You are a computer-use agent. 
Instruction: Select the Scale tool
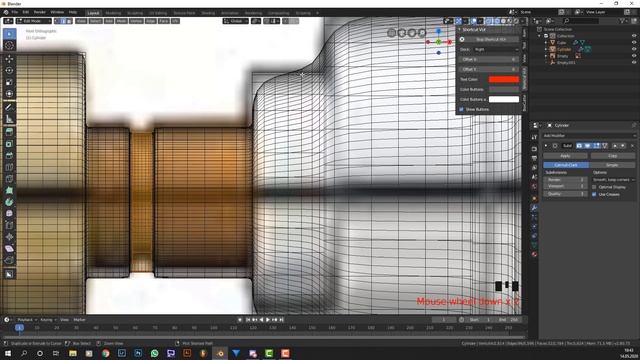pos(9,82)
